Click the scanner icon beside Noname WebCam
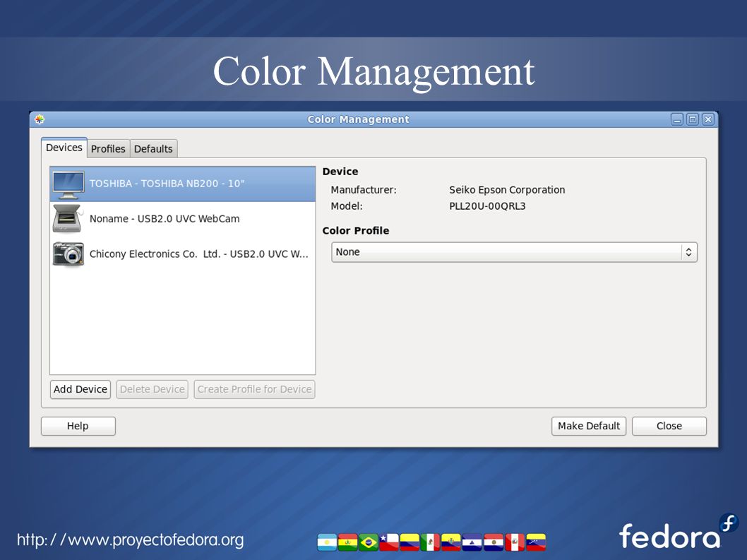Image resolution: width=747 pixels, height=560 pixels. tap(68, 219)
